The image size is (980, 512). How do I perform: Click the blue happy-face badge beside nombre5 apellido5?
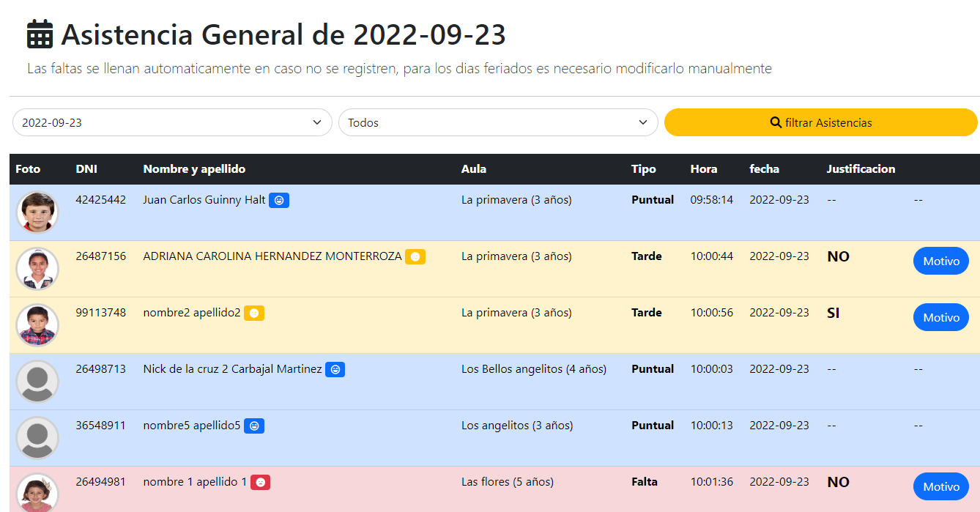point(253,425)
